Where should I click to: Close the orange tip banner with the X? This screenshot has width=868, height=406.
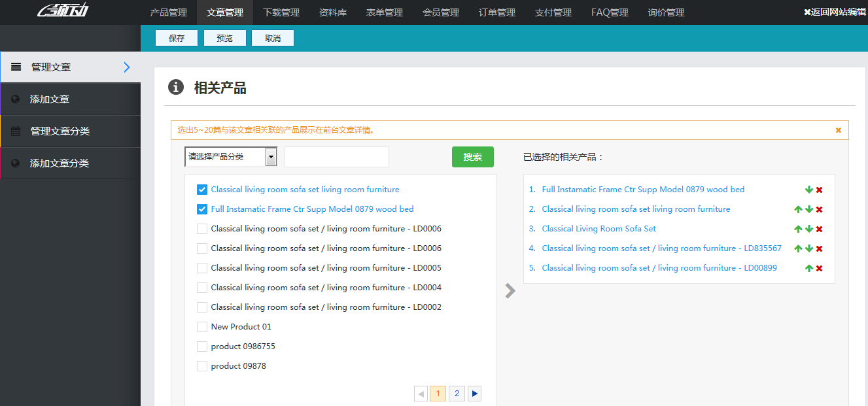(x=838, y=129)
